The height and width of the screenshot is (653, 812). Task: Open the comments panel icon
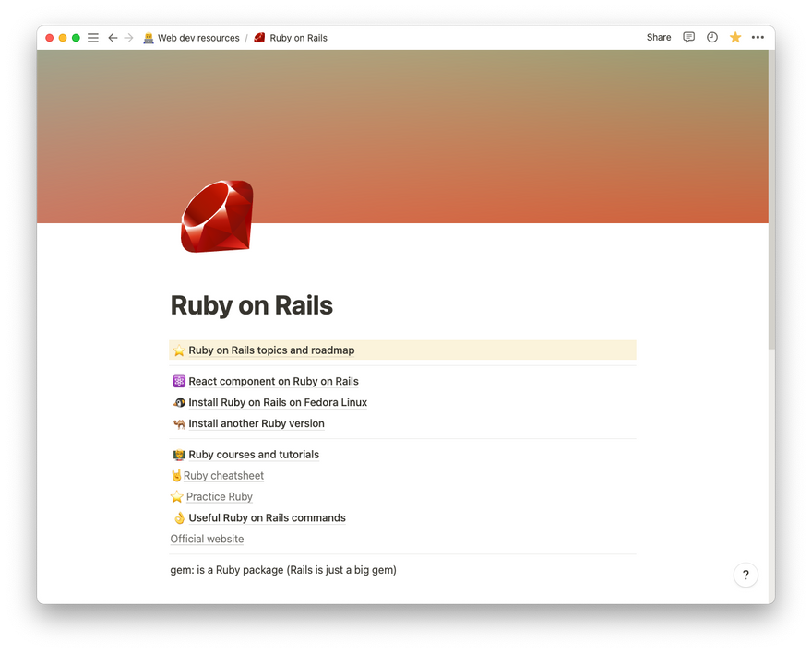pos(688,38)
